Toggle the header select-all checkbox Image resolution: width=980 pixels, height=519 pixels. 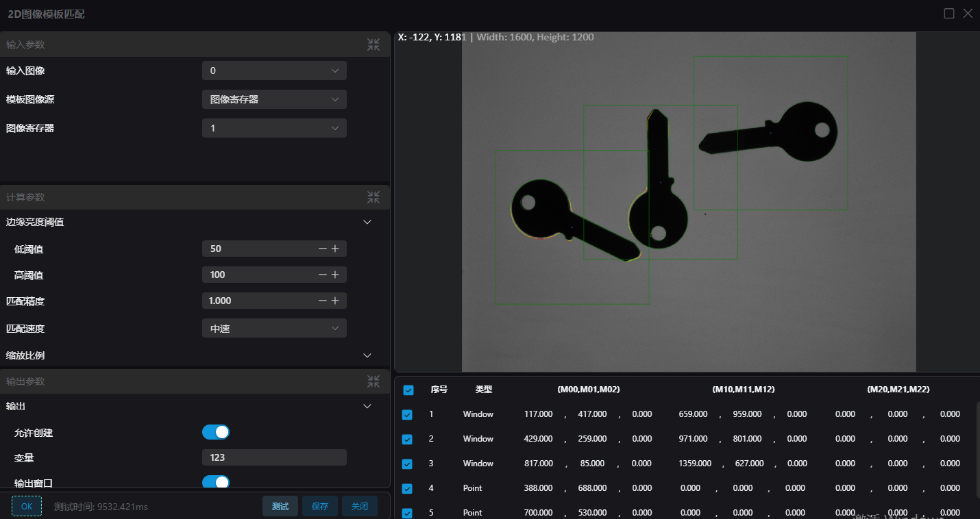[x=408, y=390]
